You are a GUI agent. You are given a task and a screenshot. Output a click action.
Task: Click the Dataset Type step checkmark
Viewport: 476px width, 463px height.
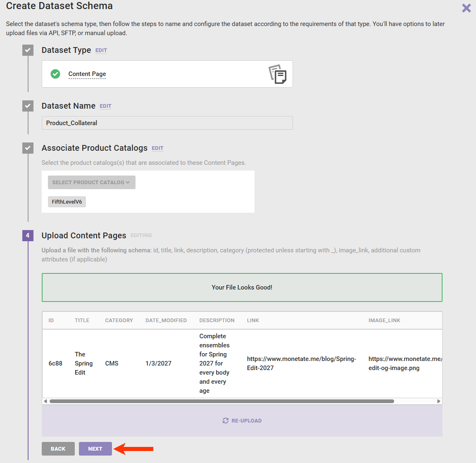click(28, 50)
